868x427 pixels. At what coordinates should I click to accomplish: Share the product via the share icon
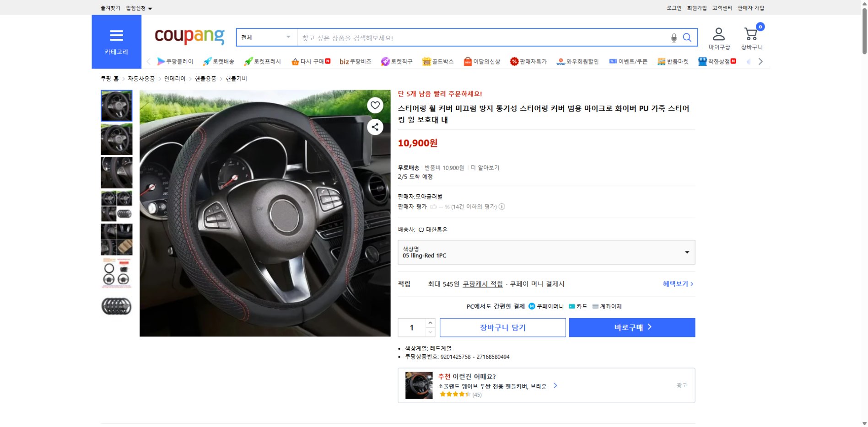[x=375, y=127]
